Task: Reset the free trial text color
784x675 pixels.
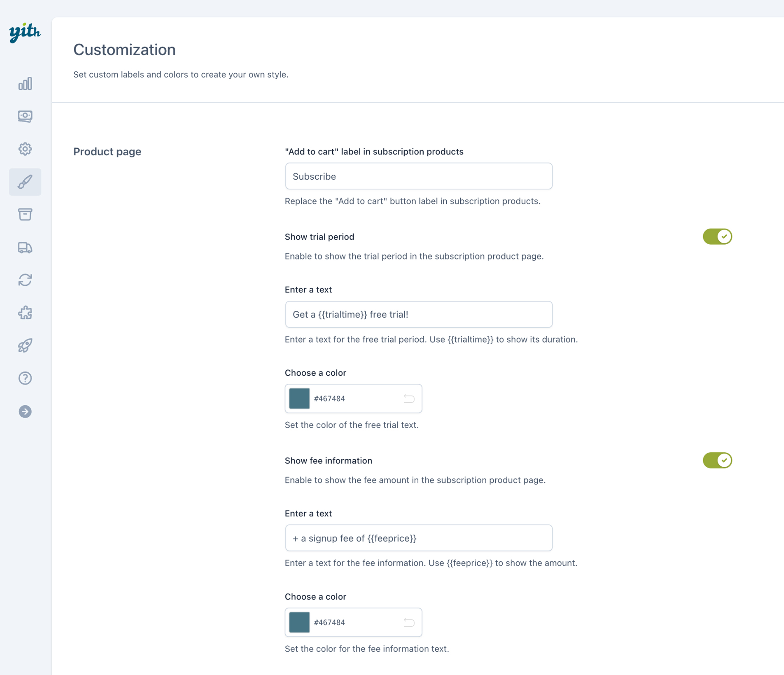Action: click(x=409, y=399)
